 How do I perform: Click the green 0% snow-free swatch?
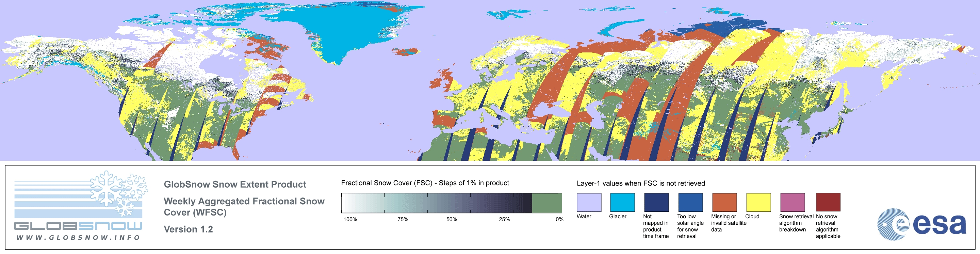click(547, 203)
